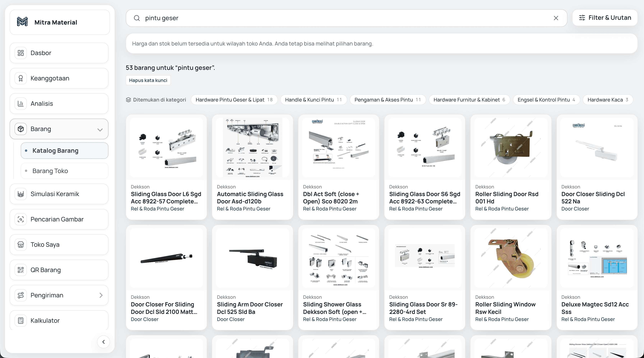This screenshot has width=644, height=358.
Task: Click the Keanggotaan badge icon
Action: [x=21, y=78]
